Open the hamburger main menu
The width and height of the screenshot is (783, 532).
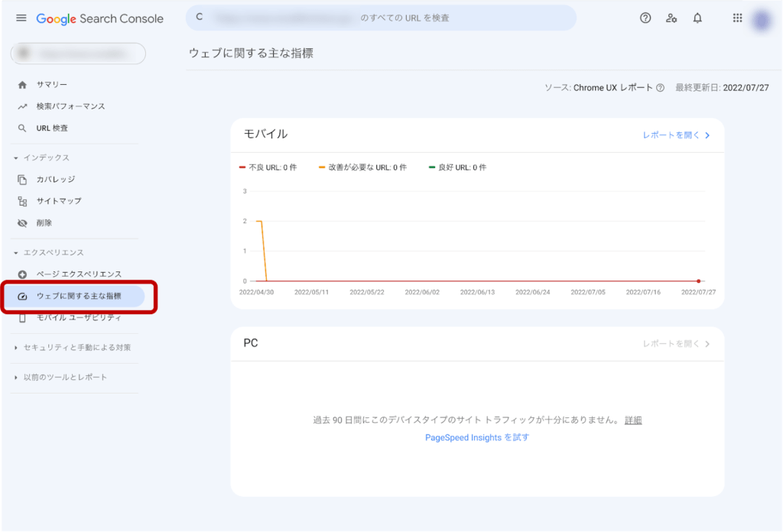21,18
